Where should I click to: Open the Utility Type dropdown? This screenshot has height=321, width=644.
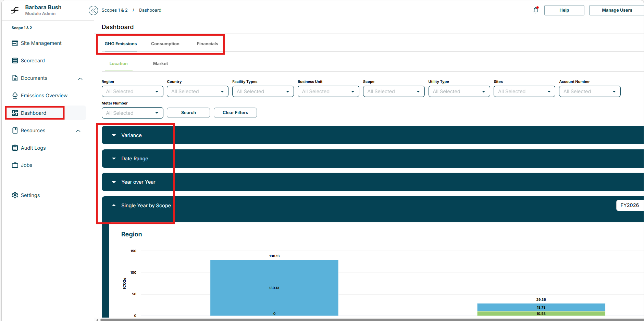[459, 91]
